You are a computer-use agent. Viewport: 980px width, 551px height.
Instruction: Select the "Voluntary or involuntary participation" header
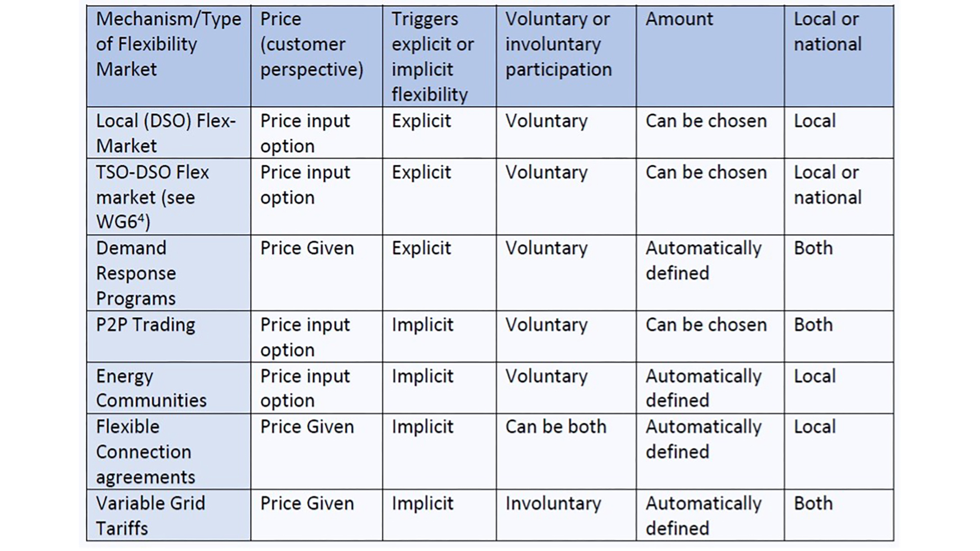point(558,44)
